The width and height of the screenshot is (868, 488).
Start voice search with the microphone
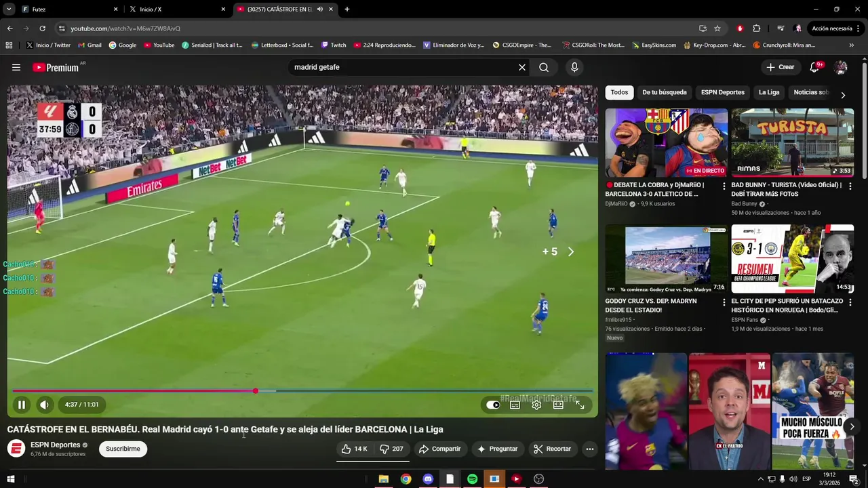click(574, 67)
